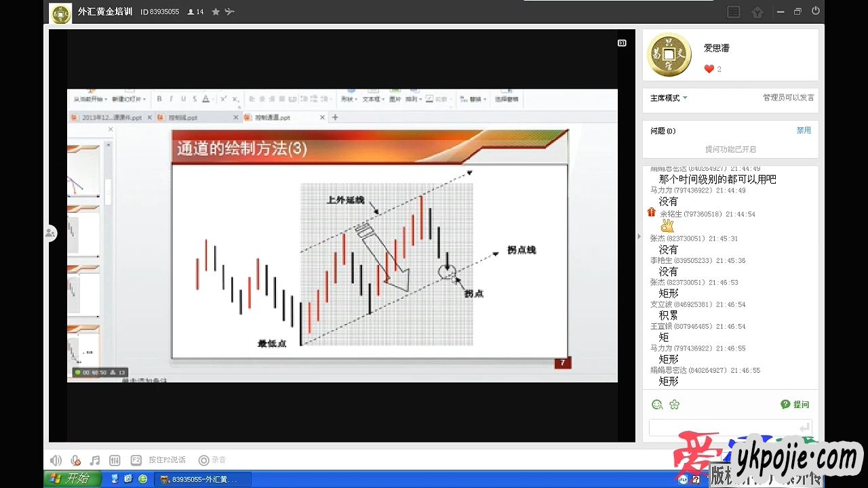Viewport: 868px width, 488px height.
Task: Click the F2 push-to-talk key icon
Action: click(x=136, y=460)
